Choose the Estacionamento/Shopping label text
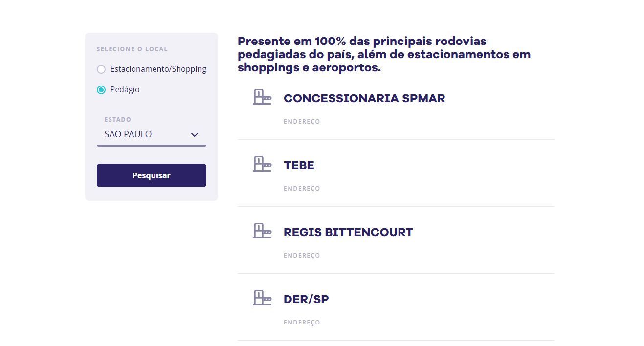The width and height of the screenshot is (644, 346). click(x=158, y=69)
